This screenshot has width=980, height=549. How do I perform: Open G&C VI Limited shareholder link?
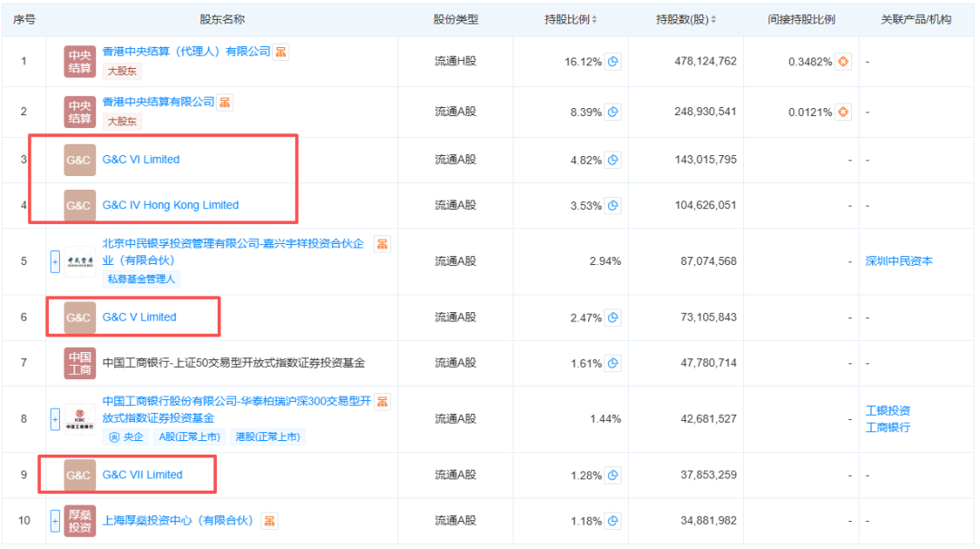141,160
